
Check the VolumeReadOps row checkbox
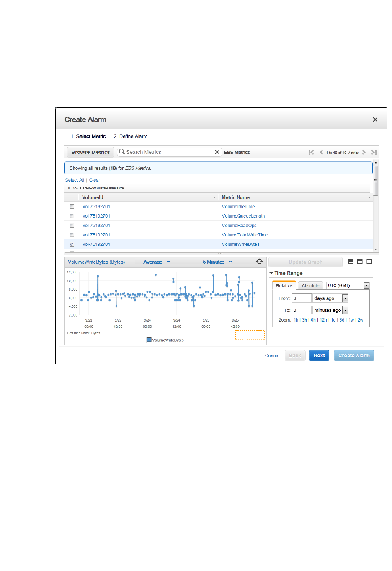pyautogui.click(x=72, y=226)
